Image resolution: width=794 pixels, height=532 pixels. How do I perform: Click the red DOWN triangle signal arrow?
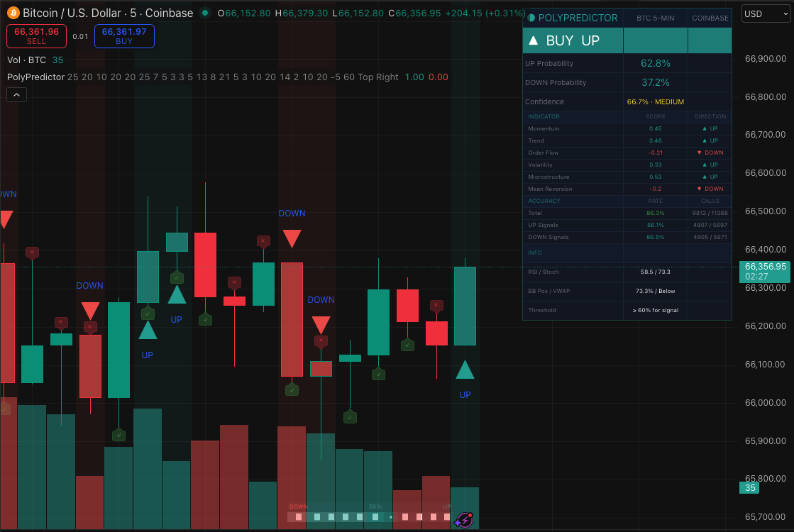coord(292,238)
